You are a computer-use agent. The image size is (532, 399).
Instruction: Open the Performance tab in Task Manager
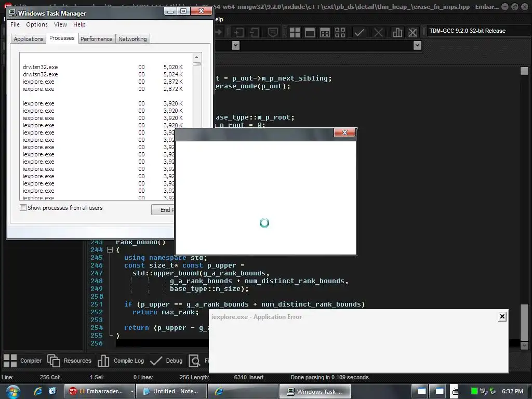(x=96, y=39)
